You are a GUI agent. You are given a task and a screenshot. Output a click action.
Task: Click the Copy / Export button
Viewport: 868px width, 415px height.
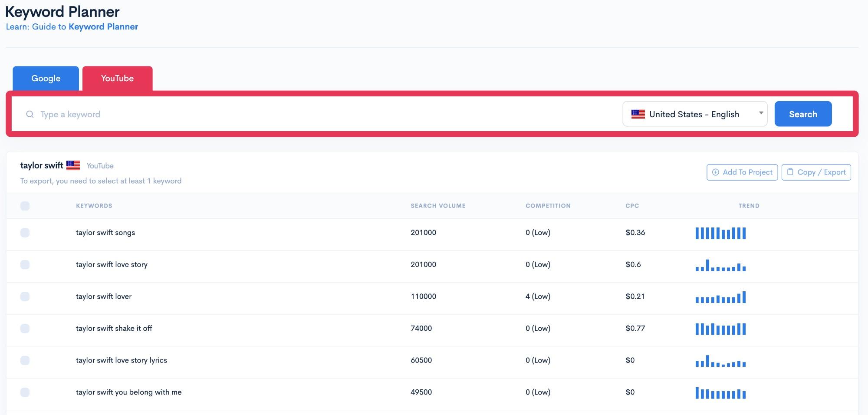click(x=816, y=172)
